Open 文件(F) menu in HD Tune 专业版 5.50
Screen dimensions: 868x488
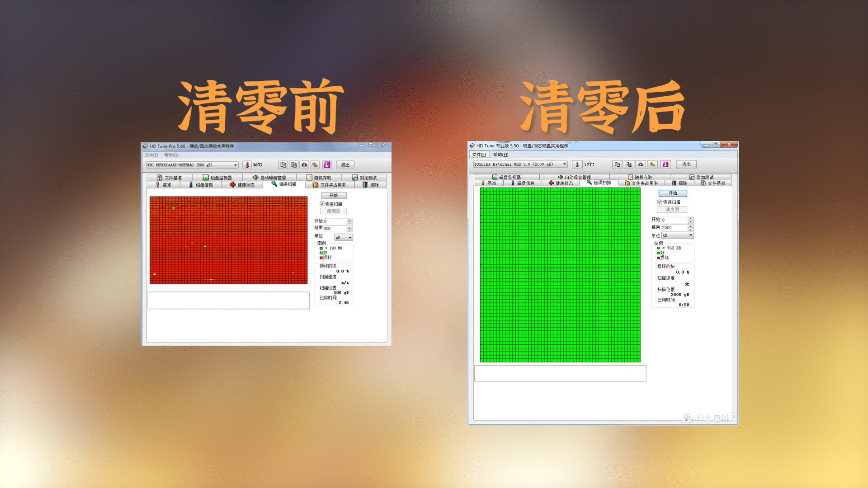479,155
